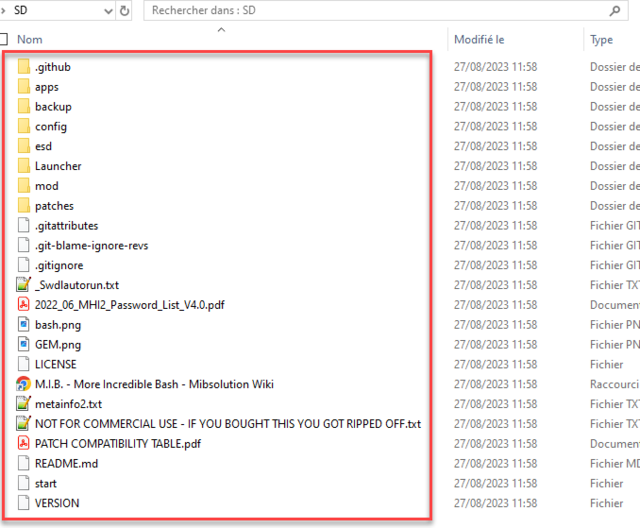Viewport: 640px width, 528px height.
Task: Select the .git-blame-ignore-revs file name
Action: [91, 246]
